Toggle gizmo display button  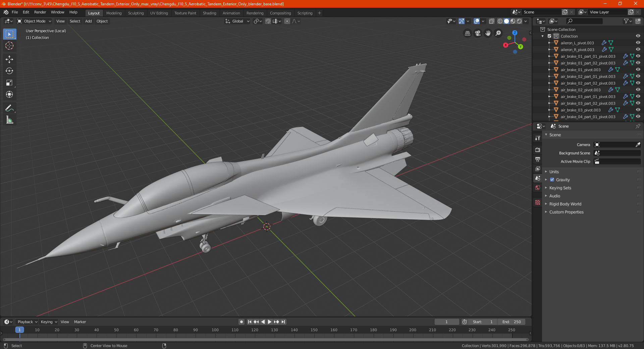pyautogui.click(x=462, y=21)
